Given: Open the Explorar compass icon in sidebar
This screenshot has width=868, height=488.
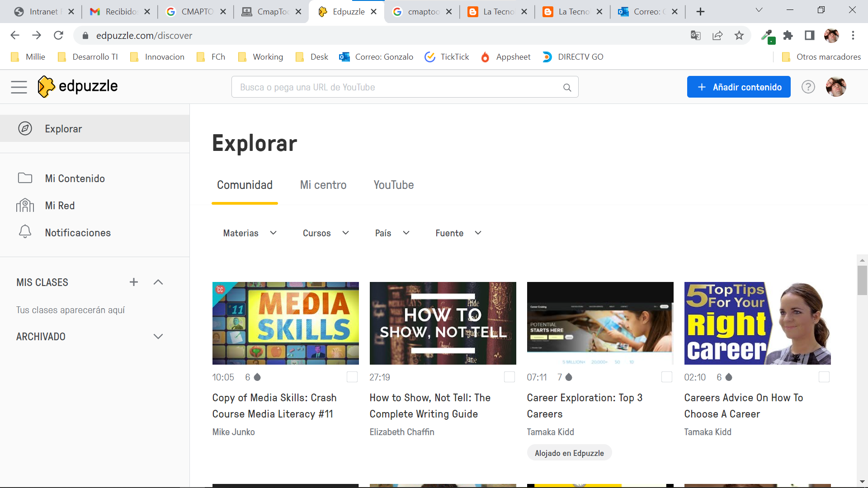Looking at the screenshot, I should [25, 128].
